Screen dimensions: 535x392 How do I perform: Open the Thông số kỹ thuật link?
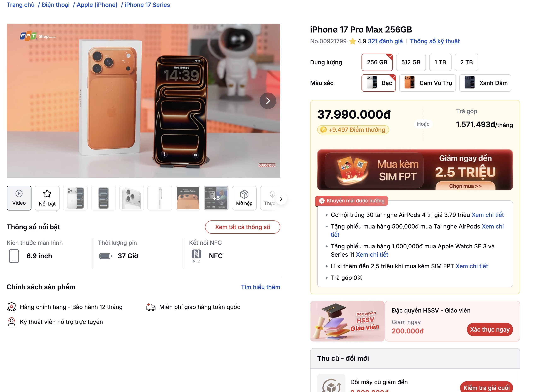[x=435, y=41]
